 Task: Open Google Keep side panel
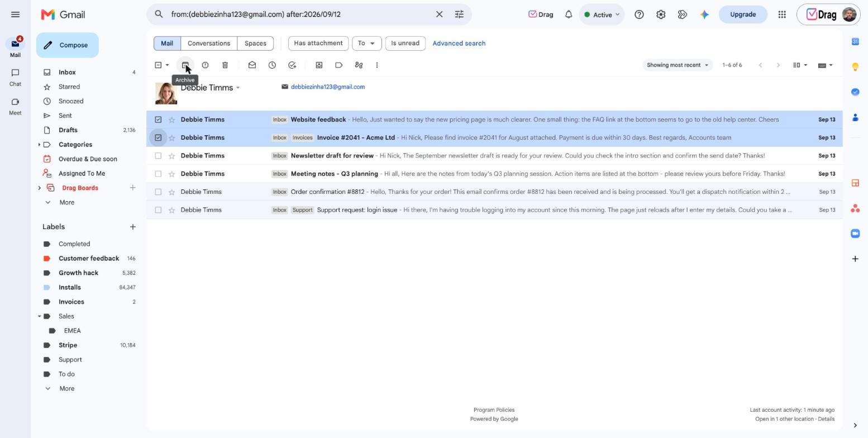855,67
